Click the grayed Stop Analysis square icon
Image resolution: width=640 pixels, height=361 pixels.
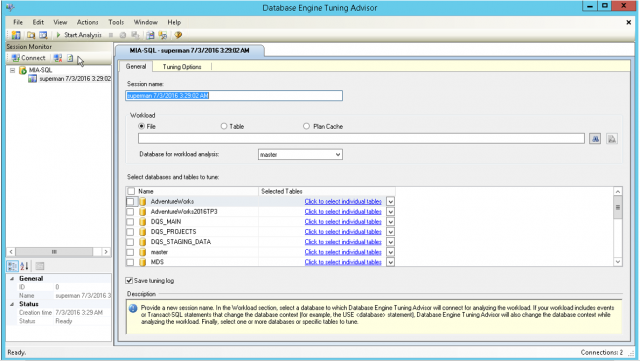tap(111, 35)
